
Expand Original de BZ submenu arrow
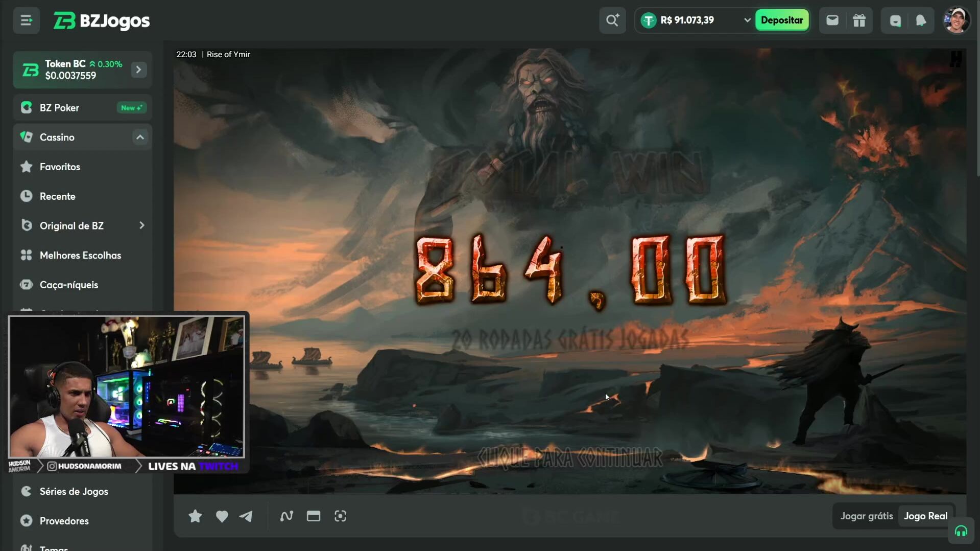pos(141,225)
